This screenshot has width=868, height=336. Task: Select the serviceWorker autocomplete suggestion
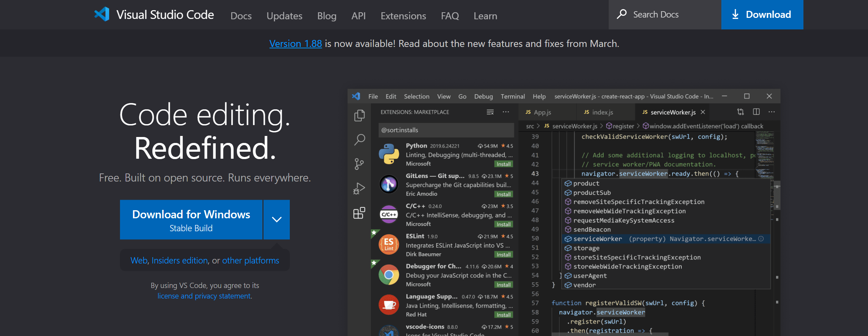click(x=666, y=239)
